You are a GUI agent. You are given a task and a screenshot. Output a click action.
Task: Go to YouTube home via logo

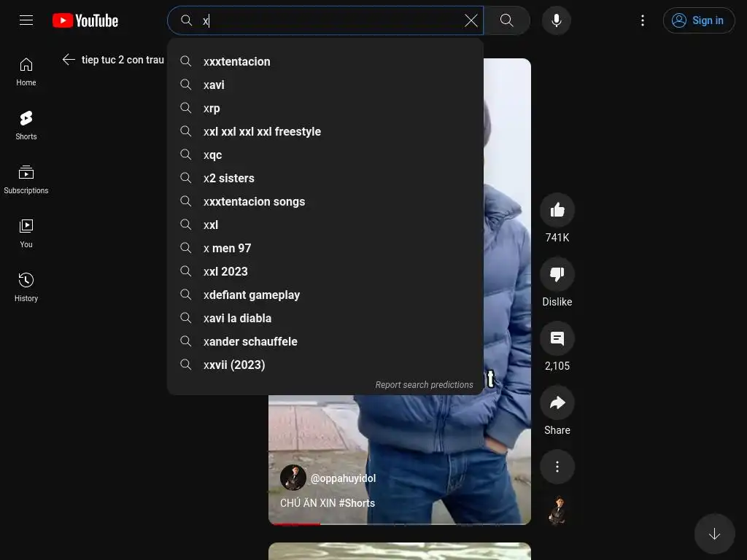coord(85,20)
